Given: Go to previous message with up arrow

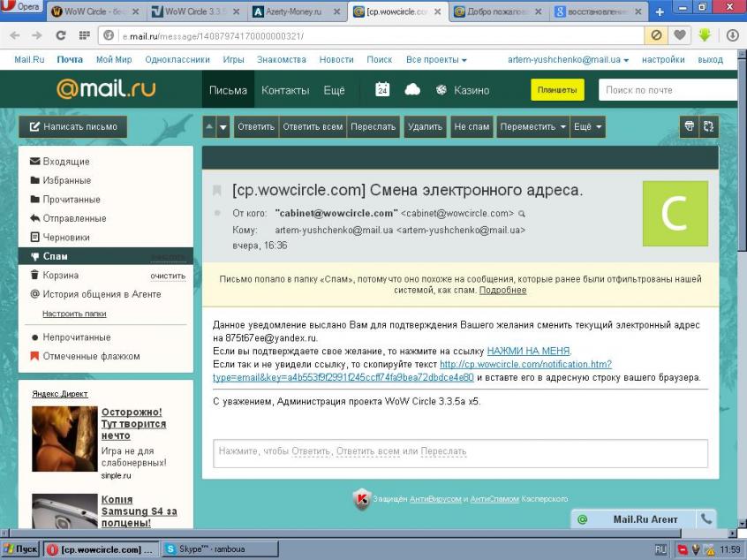Looking at the screenshot, I should point(209,127).
